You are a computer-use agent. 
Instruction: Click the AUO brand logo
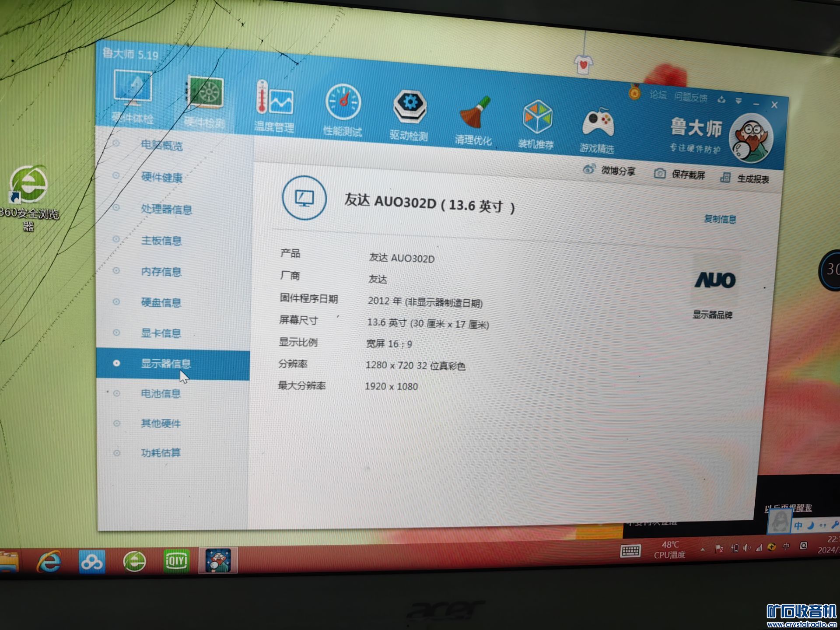click(x=715, y=280)
